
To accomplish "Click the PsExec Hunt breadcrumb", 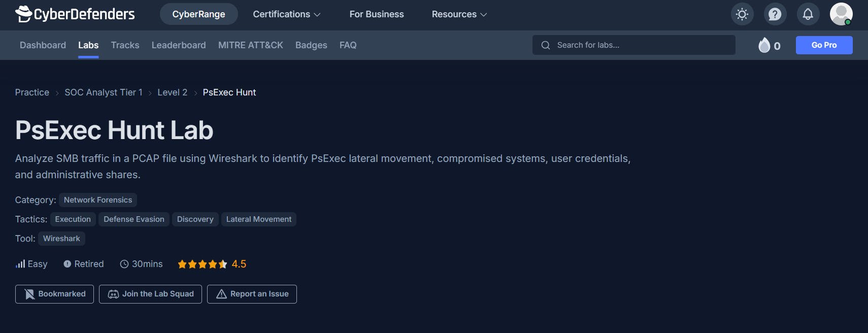I will click(x=229, y=92).
